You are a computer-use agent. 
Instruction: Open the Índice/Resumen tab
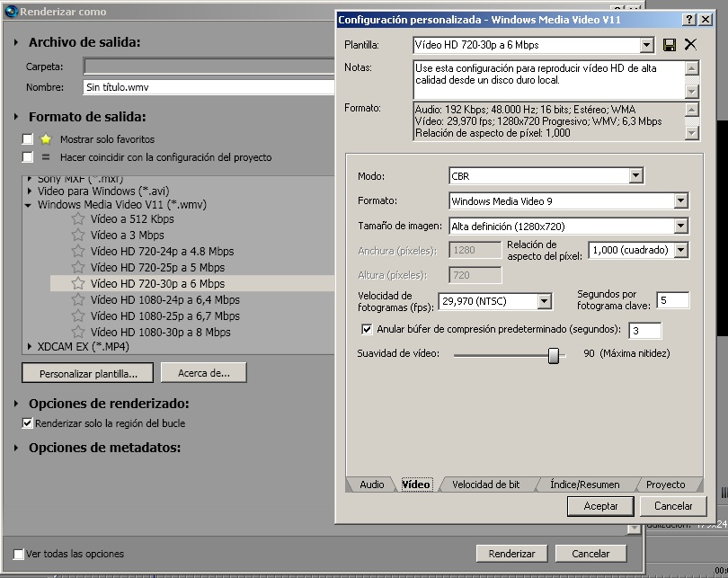[585, 485]
